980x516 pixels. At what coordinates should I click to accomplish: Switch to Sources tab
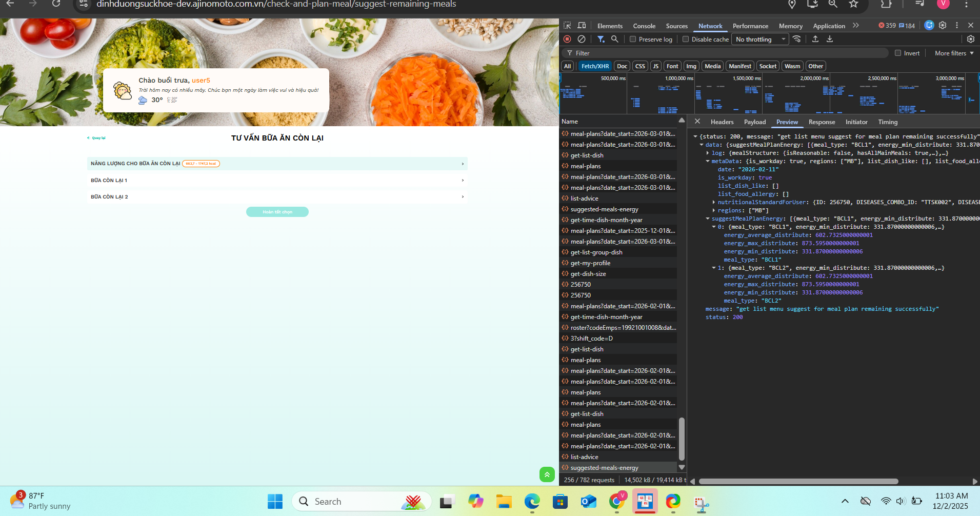click(676, 26)
